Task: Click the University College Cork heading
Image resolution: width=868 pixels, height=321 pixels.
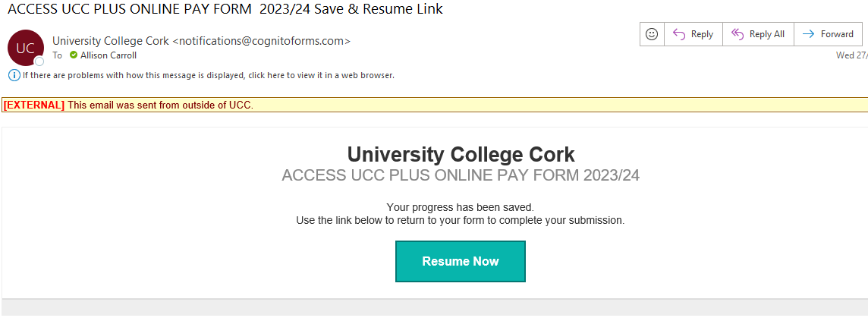Action: click(x=461, y=155)
